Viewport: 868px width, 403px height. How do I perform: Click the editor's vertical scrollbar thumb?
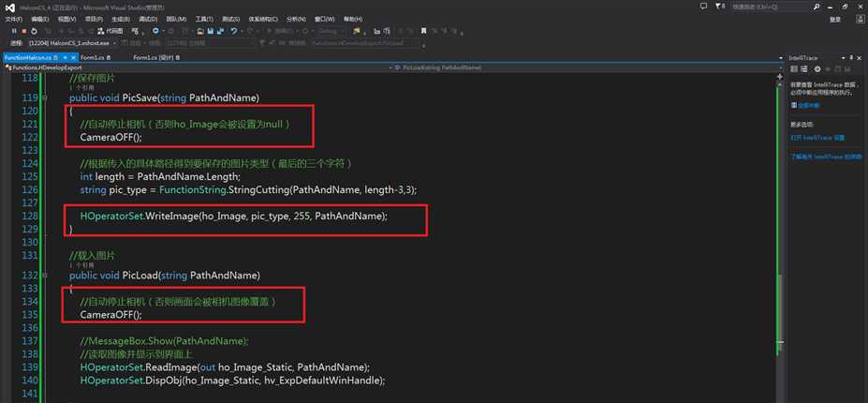(x=779, y=313)
